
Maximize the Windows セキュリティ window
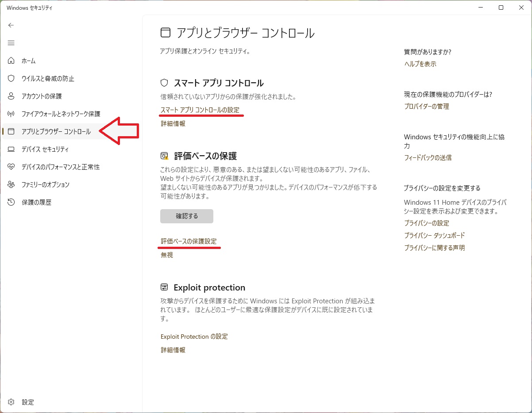tap(501, 8)
